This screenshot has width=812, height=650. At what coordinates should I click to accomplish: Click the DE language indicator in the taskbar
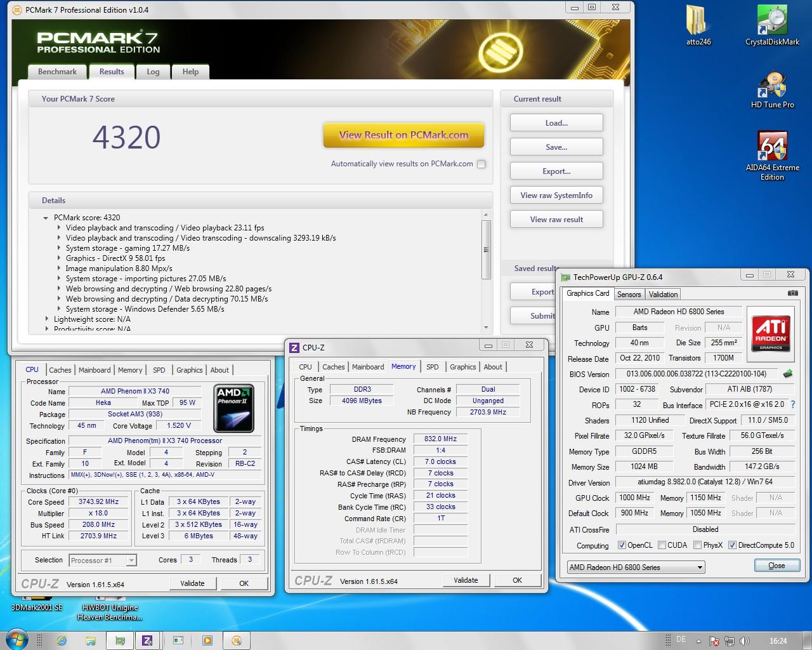(681, 640)
